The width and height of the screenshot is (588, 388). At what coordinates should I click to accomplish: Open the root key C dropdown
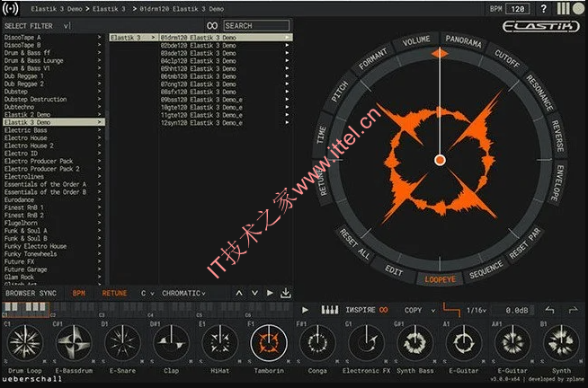[x=147, y=294]
